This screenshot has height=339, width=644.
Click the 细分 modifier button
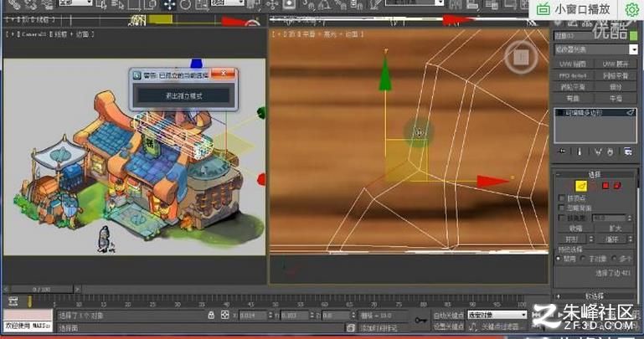coord(616,87)
